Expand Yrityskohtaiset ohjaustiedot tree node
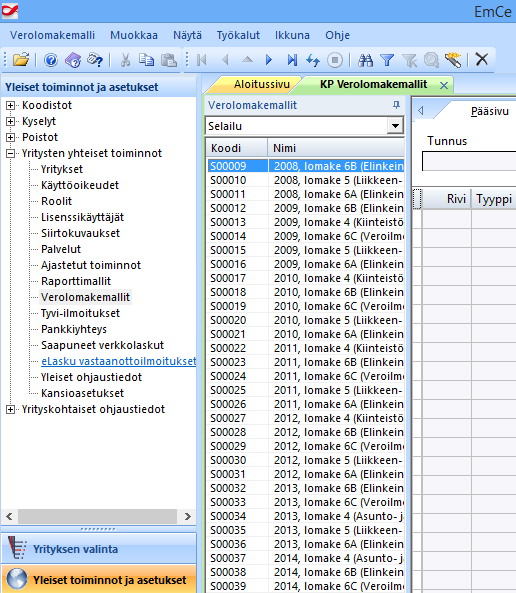This screenshot has height=593, width=516. [11, 409]
